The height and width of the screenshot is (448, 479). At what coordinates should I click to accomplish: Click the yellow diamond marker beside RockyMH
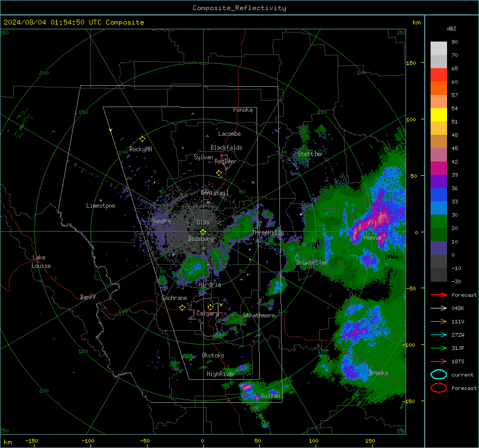[x=142, y=139]
